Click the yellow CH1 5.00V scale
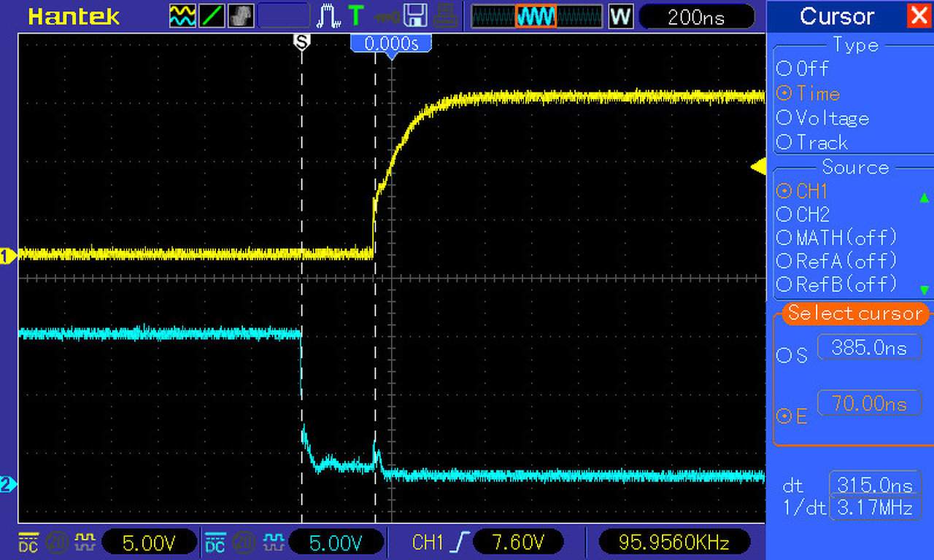934x560 pixels. pyautogui.click(x=149, y=542)
